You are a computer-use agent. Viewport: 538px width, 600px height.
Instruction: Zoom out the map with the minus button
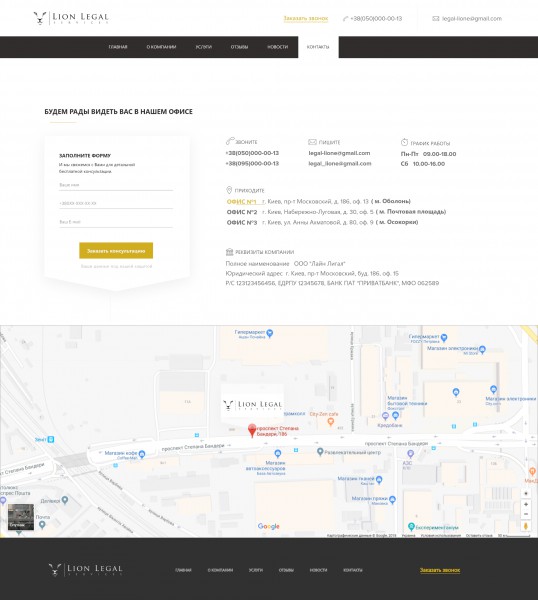click(x=526, y=514)
